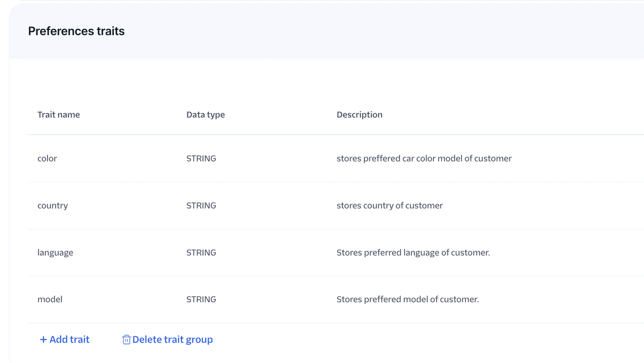Screen dimensions: 644x363
Task: Click the Delete trait group link text
Action: [173, 340]
